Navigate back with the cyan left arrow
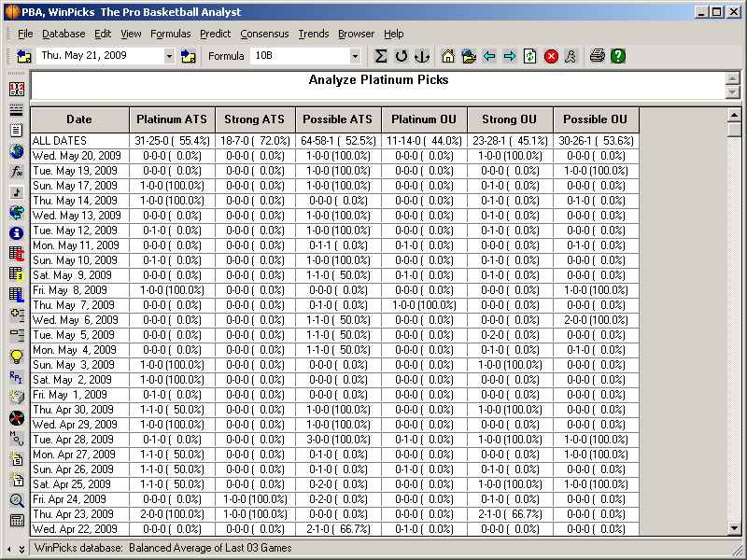The width and height of the screenshot is (747, 560). click(x=489, y=56)
